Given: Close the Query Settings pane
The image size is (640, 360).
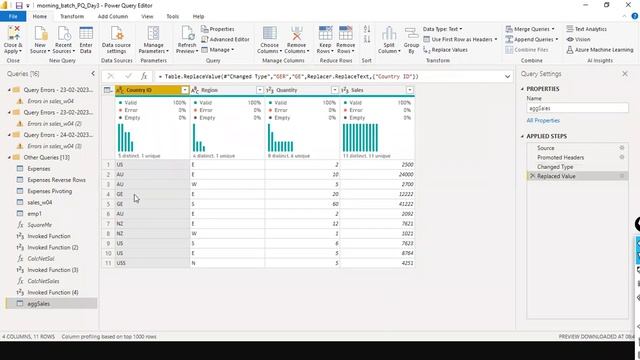Looking at the screenshot, I should tap(625, 73).
